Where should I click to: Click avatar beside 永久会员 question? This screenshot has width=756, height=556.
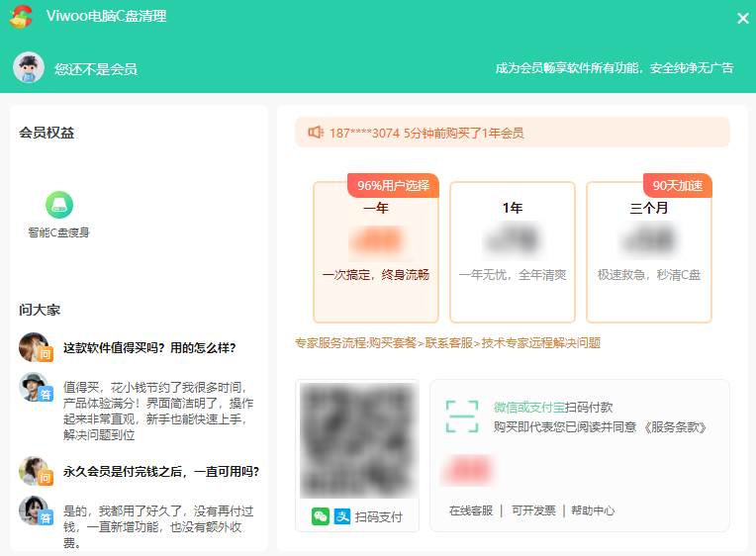tap(35, 471)
